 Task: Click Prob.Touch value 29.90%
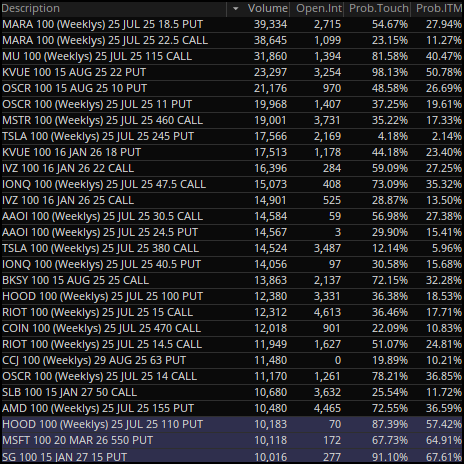[x=390, y=232]
